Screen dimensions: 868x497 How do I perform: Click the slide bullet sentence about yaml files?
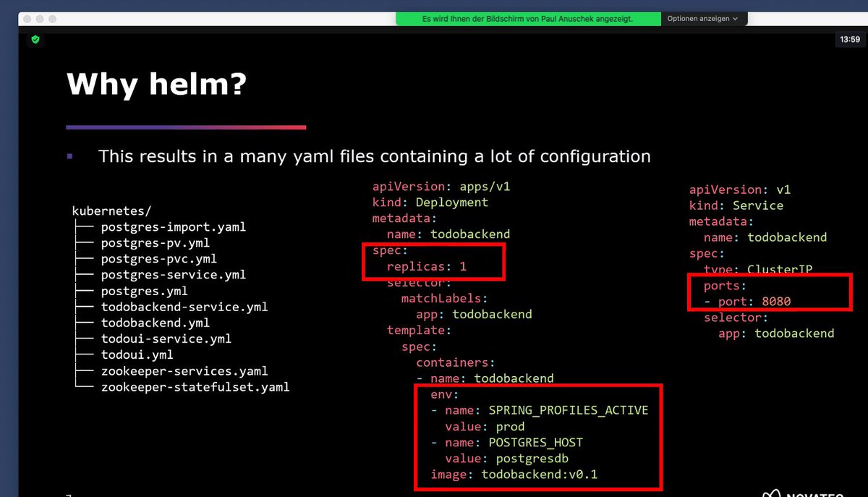click(x=374, y=156)
